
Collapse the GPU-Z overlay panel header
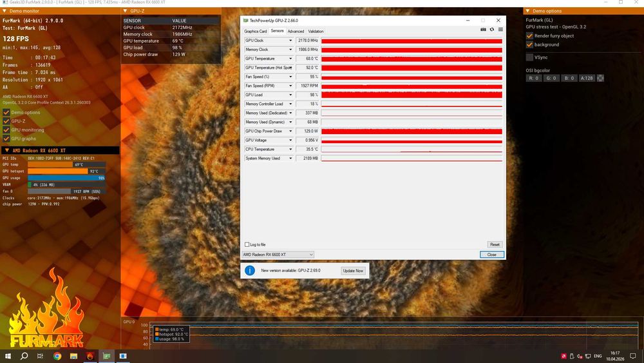tap(126, 11)
